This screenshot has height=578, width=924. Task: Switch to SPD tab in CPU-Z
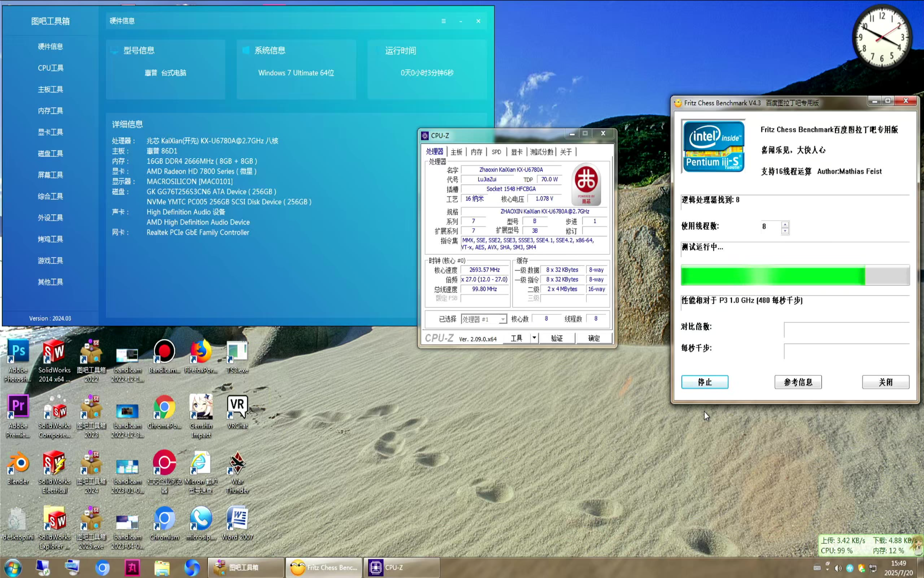pos(496,152)
